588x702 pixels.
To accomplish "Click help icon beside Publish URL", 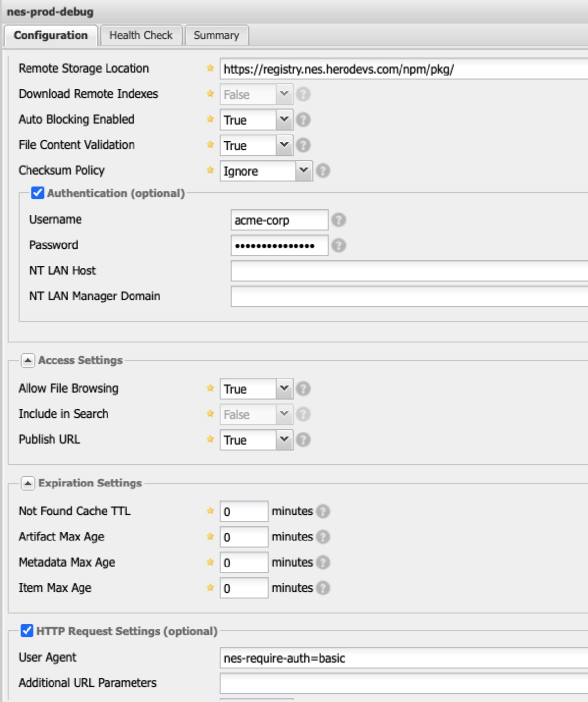I will [x=303, y=440].
